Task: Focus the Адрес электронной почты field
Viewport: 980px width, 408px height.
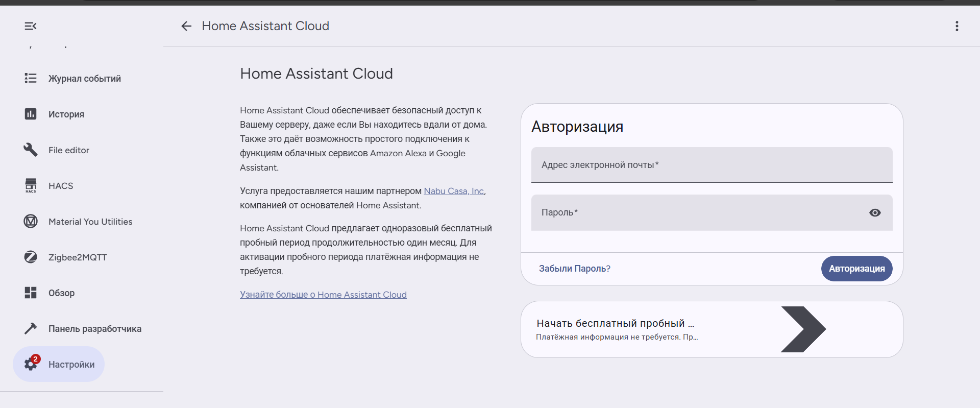Action: pyautogui.click(x=712, y=165)
